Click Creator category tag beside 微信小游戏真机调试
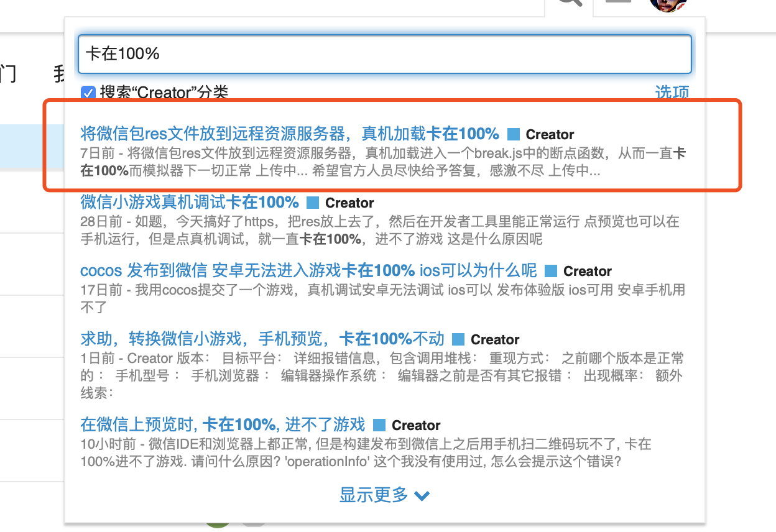Image resolution: width=776 pixels, height=532 pixels. point(340,203)
